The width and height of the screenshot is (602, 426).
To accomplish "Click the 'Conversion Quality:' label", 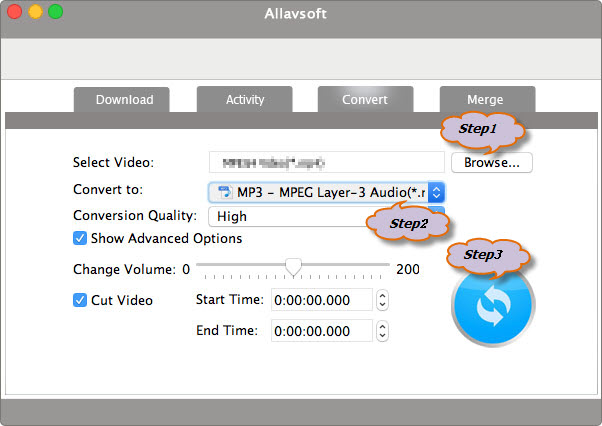I will [x=135, y=215].
